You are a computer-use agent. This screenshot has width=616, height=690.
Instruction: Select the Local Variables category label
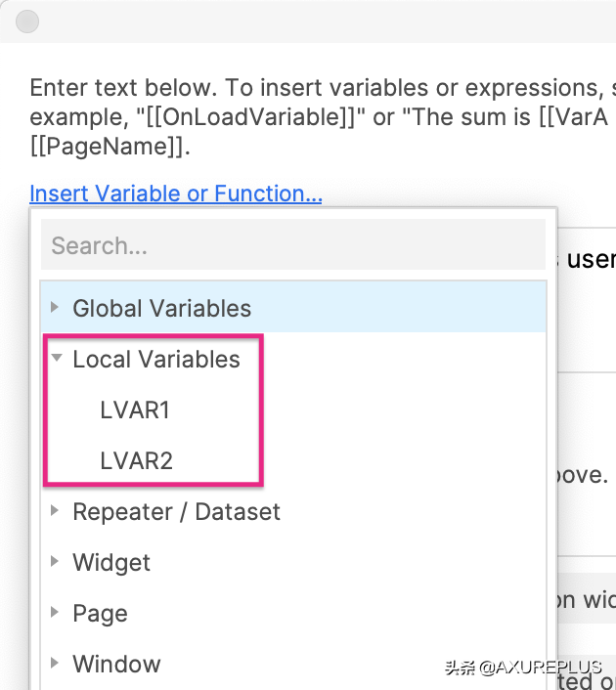click(x=155, y=360)
